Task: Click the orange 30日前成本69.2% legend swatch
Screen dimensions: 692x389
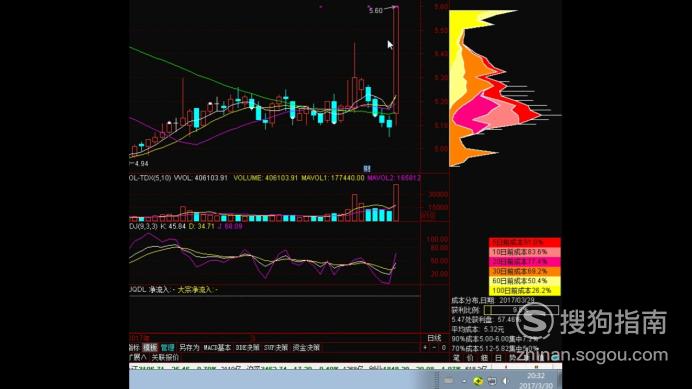Action: (525, 272)
